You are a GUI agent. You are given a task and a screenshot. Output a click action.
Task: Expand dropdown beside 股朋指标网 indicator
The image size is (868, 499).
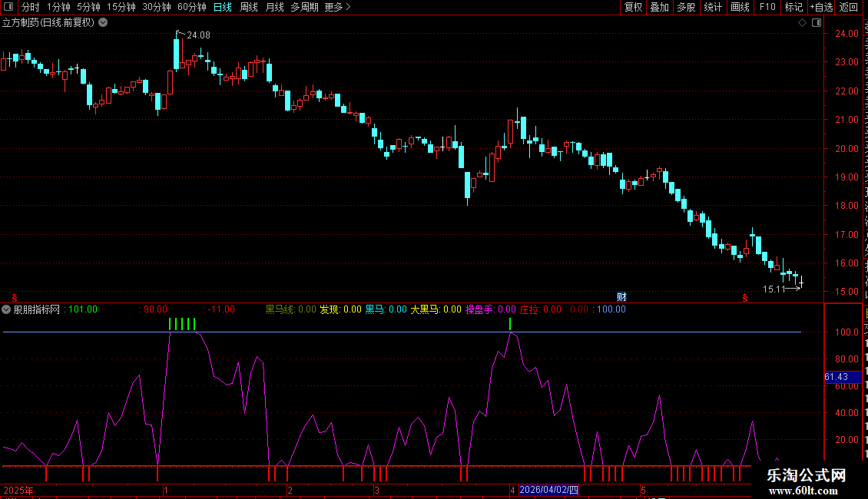tap(6, 309)
